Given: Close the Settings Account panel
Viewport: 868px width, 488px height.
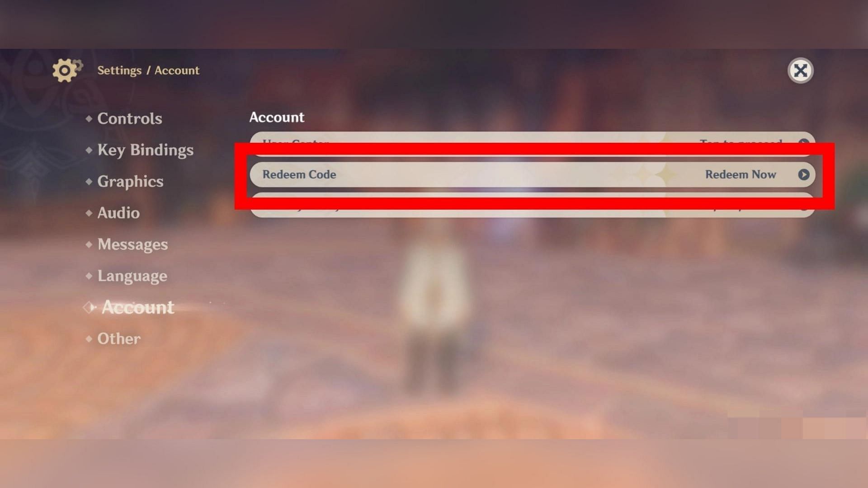Looking at the screenshot, I should [800, 70].
